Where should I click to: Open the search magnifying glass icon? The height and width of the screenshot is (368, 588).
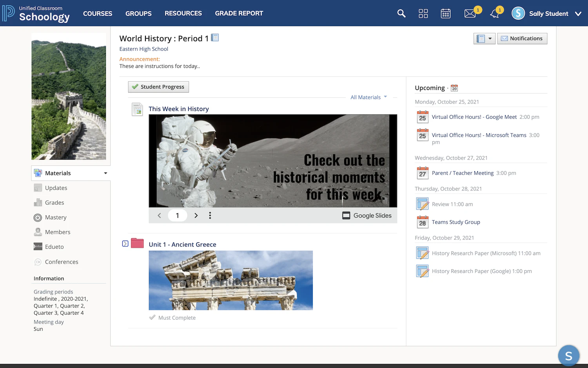401,13
